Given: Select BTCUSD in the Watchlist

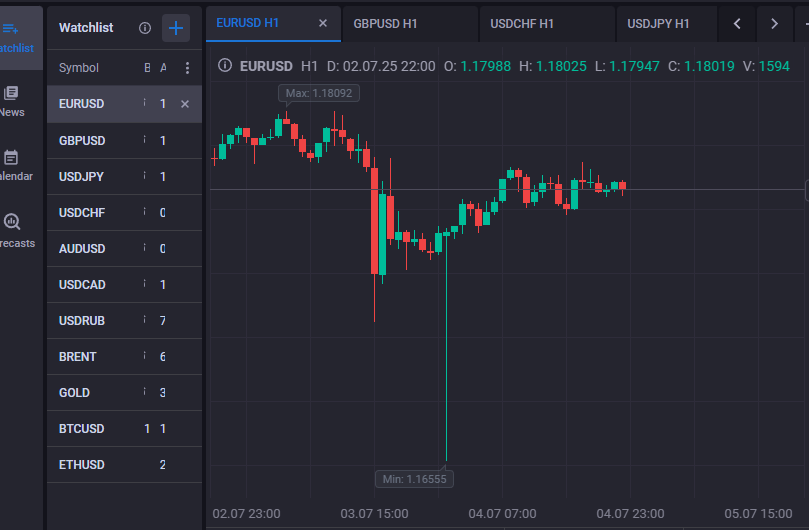Looking at the screenshot, I should 81,429.
